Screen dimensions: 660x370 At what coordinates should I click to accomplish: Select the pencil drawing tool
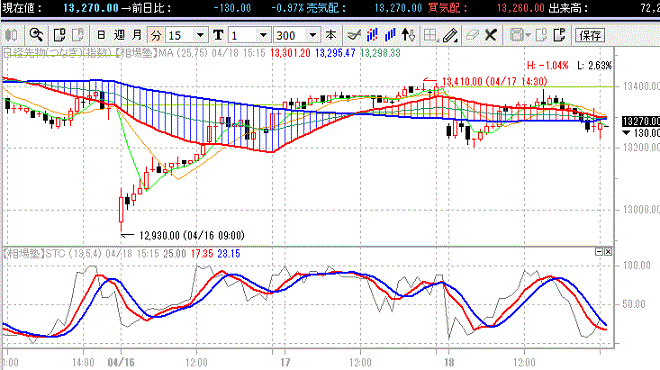coord(450,35)
